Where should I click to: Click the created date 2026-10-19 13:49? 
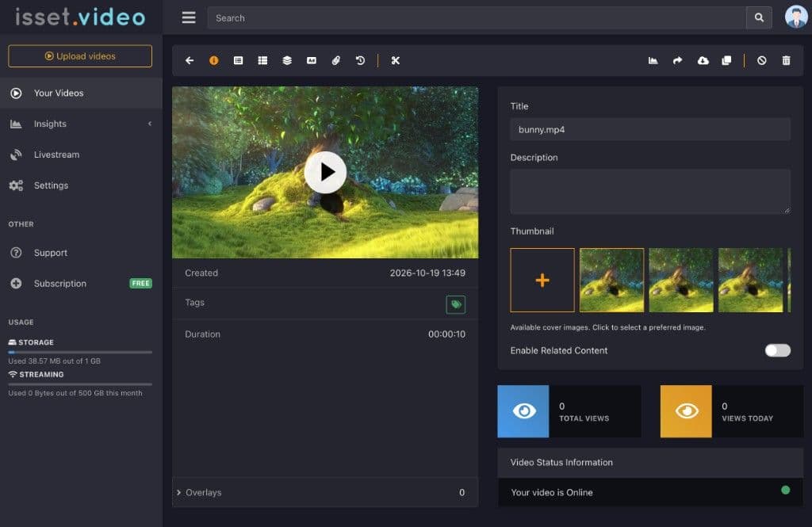click(x=427, y=273)
